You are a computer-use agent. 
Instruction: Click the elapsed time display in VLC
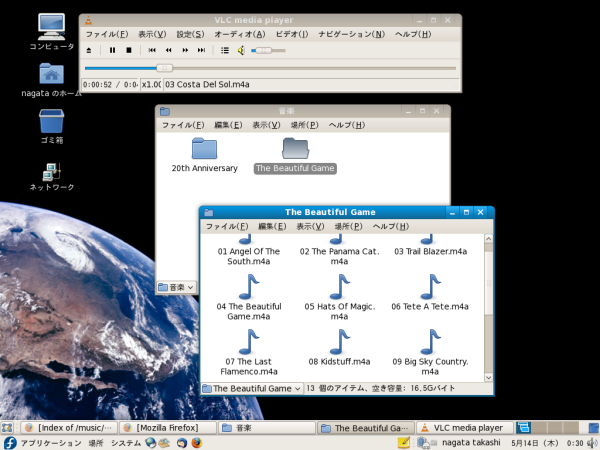110,85
